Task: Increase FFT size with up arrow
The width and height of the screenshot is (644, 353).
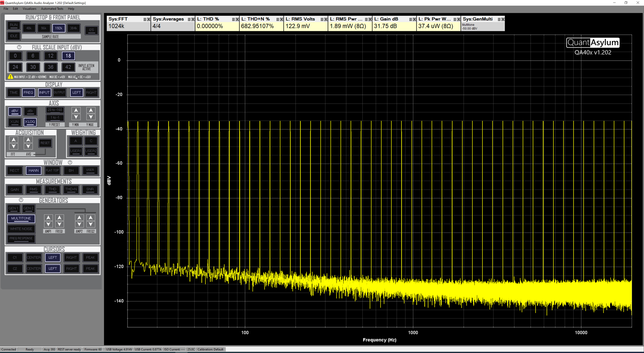Action: [x=14, y=140]
